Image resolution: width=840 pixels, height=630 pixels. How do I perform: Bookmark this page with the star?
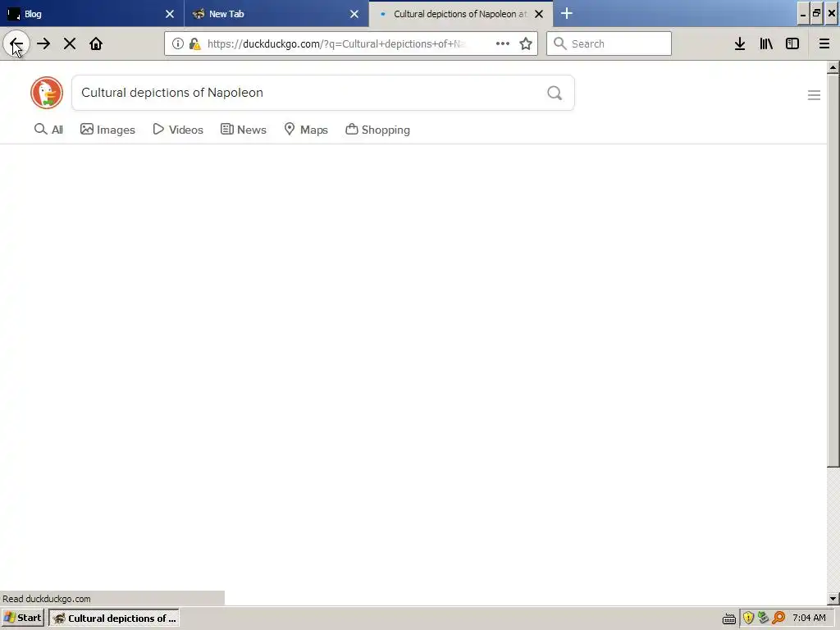pyautogui.click(x=526, y=44)
